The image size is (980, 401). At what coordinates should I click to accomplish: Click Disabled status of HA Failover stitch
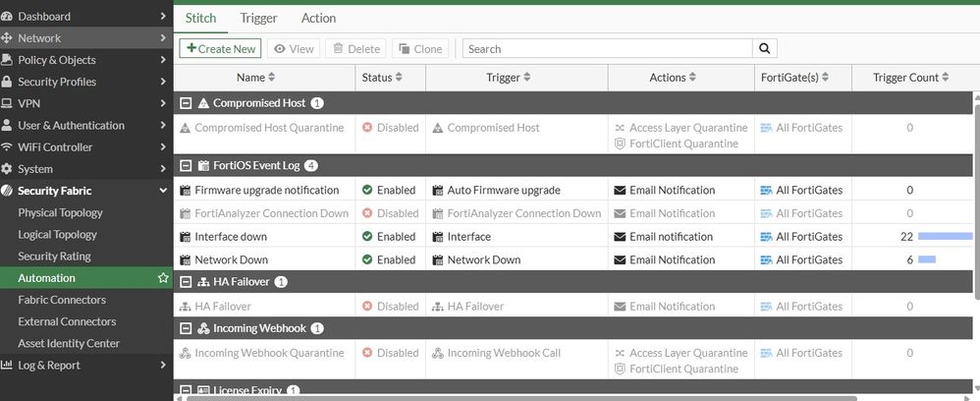390,307
